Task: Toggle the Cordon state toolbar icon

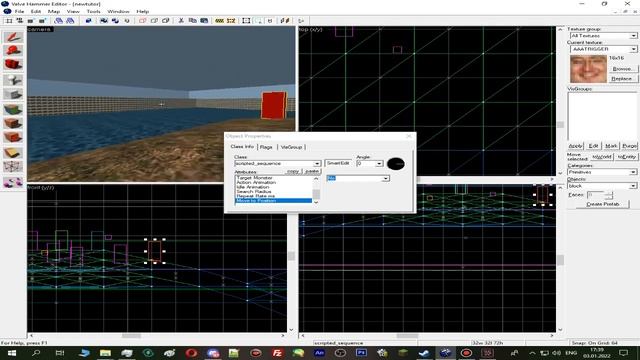Action: (x=220, y=21)
